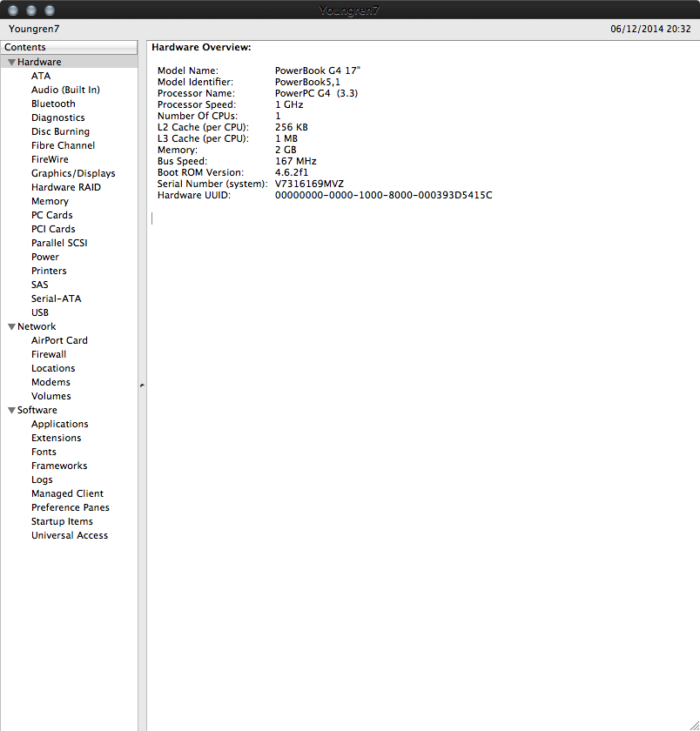Select PCI Cards entry
This screenshot has height=731, width=700.
click(53, 229)
